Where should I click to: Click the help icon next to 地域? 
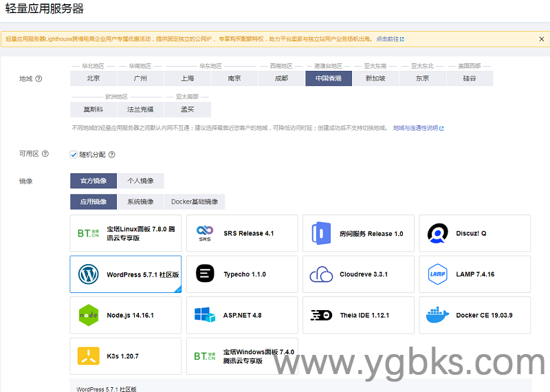pos(38,79)
